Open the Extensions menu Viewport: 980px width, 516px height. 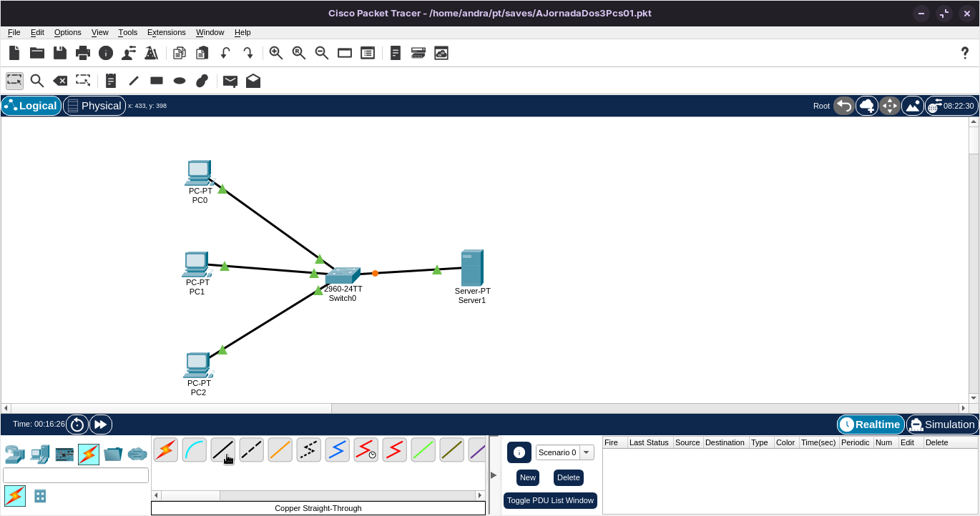(167, 32)
